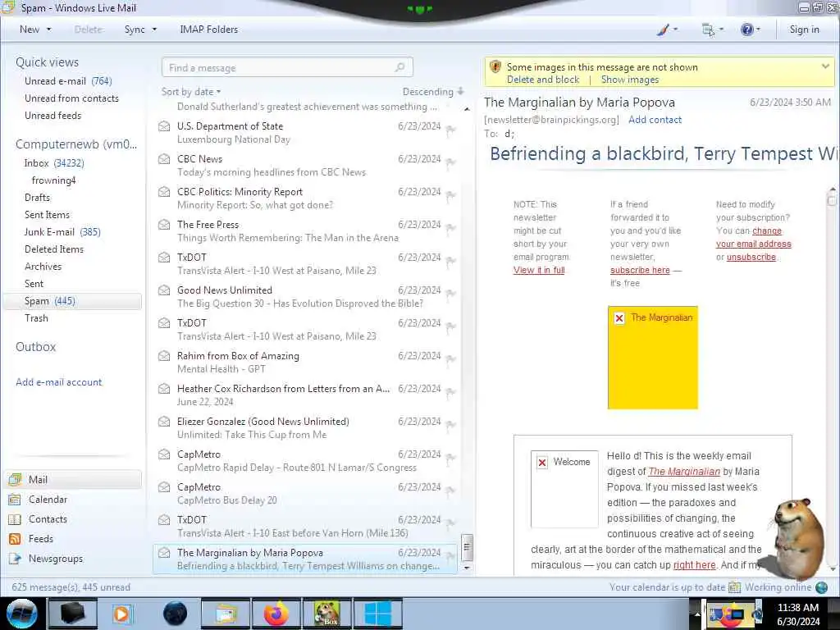Toggle flag on CBC News message
840x630 pixels.
[x=450, y=162]
